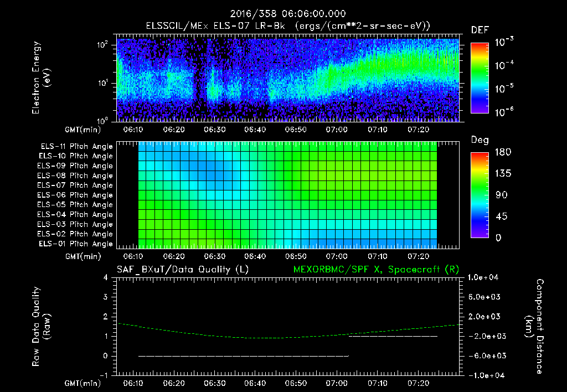Click the 06:40 tick under pitch angle panel
Viewport: 567px width, 392px height.
(x=255, y=256)
